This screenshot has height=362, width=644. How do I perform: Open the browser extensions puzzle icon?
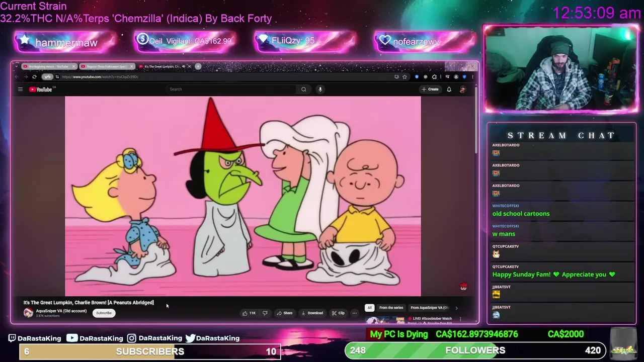[434, 77]
